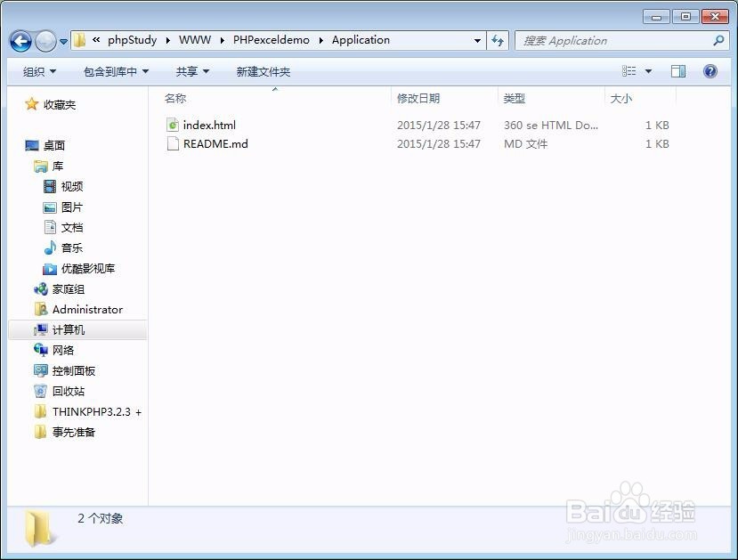The width and height of the screenshot is (738, 560).
Task: Open the Control Panel (控制面板) item
Action: [73, 370]
